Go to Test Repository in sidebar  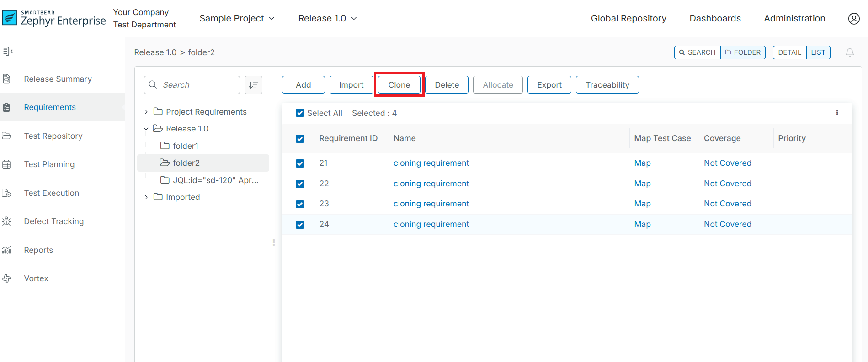point(53,136)
